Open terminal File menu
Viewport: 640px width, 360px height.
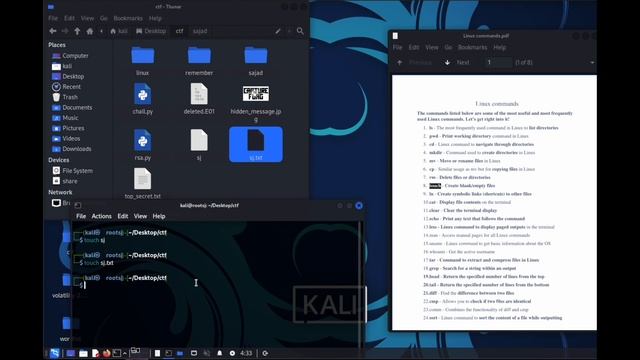coord(81,216)
